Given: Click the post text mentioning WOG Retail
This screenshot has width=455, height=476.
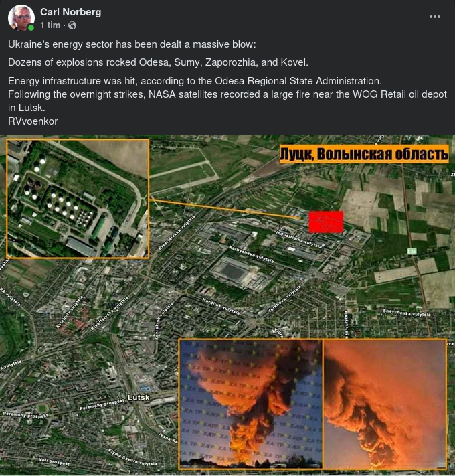Looking at the screenshot, I should point(227,101).
